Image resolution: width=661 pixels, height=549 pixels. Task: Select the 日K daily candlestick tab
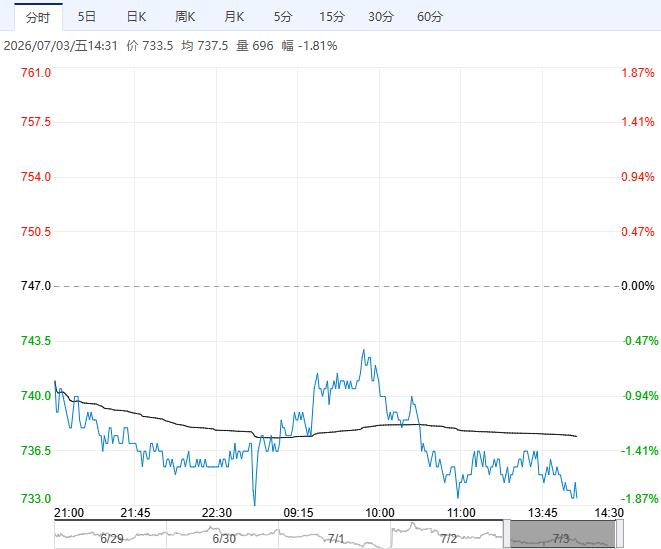point(136,17)
